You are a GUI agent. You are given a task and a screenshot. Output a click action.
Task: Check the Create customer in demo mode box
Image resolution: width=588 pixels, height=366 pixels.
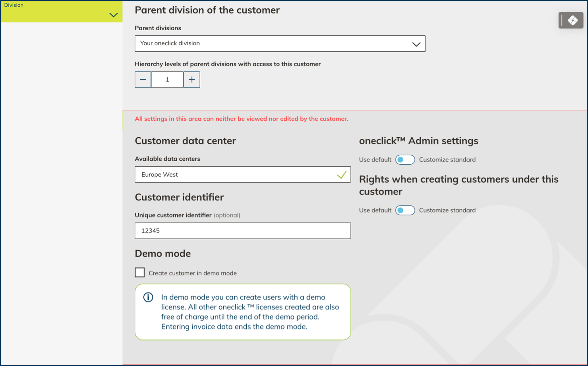click(x=140, y=273)
